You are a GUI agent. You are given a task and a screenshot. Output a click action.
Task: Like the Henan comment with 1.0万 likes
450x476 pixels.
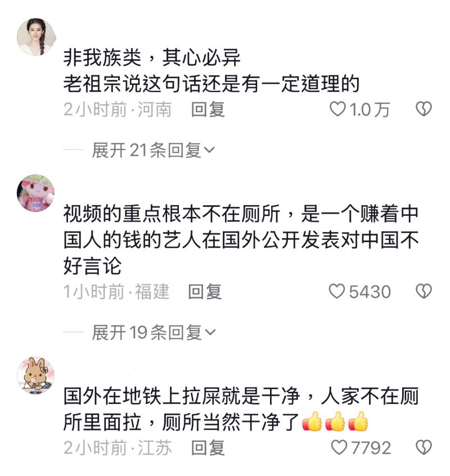click(338, 109)
